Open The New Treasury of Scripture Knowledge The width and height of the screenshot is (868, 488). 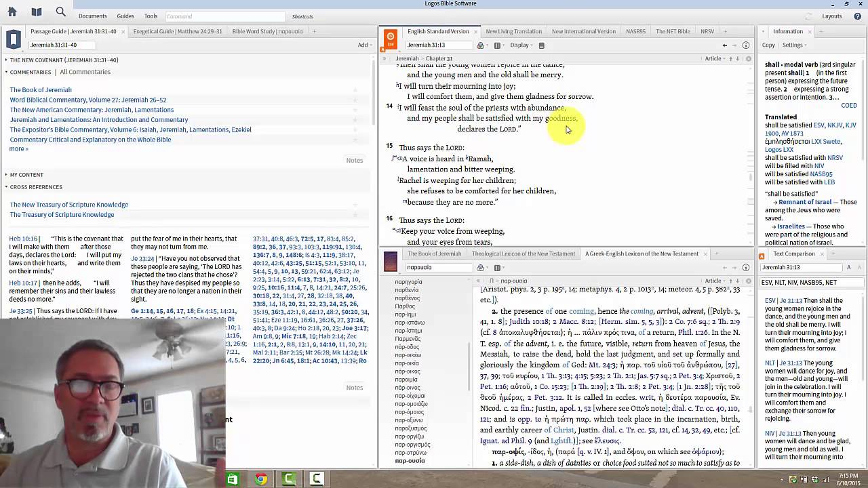[68, 205]
